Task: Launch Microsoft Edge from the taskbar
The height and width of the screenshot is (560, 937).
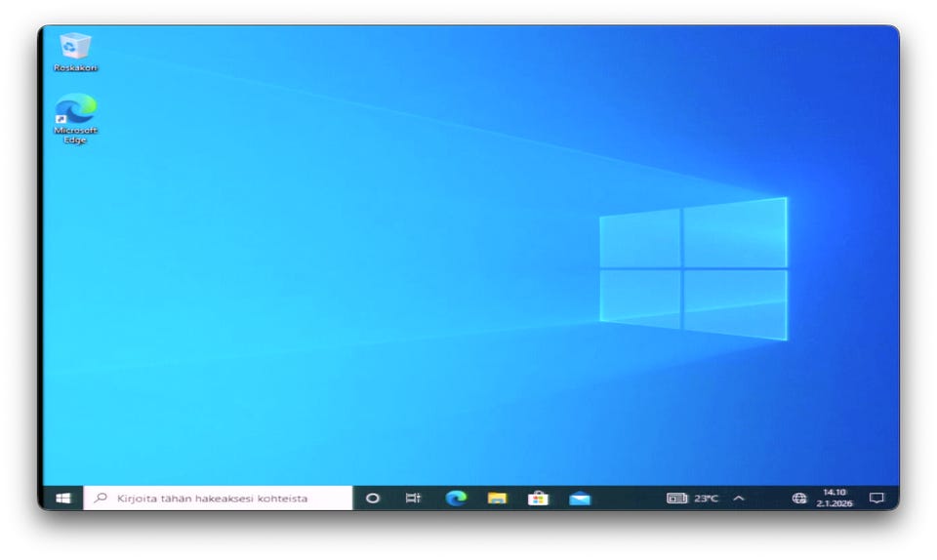Action: 456,498
